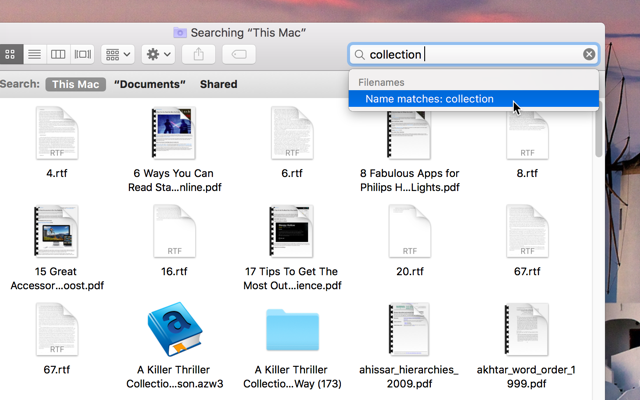Select A Killer Thriller Collection azw3 book icon
This screenshot has height=400, width=640.
coord(173,330)
